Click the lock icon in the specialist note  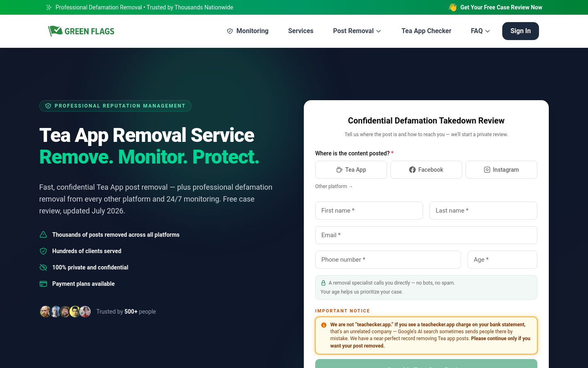323,283
